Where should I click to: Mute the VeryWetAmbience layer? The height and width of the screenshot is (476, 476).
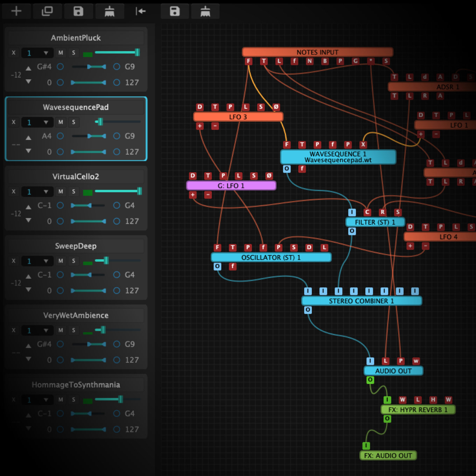(x=61, y=330)
